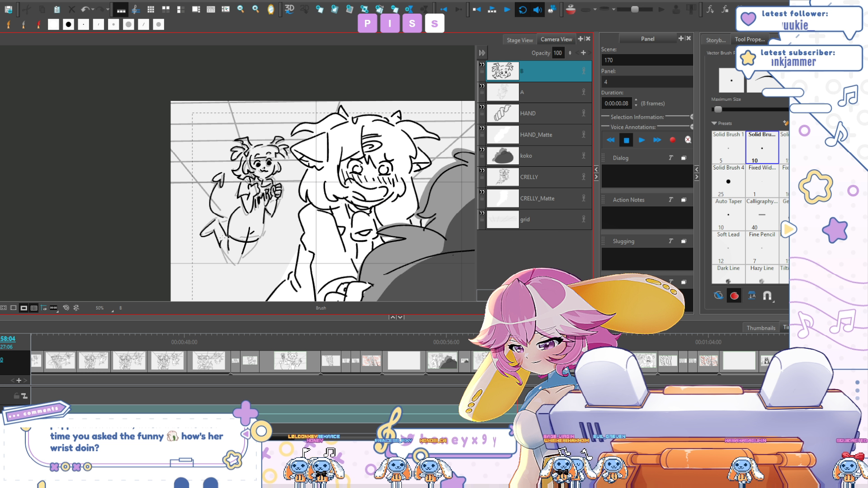Image resolution: width=868 pixels, height=488 pixels.
Task: Open the next onion skin dropdown
Action: click(x=614, y=9)
